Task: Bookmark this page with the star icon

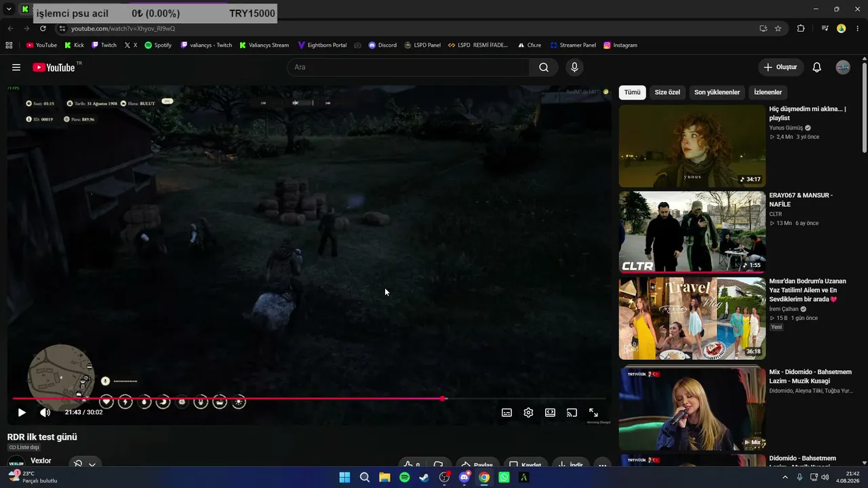Action: [x=778, y=28]
